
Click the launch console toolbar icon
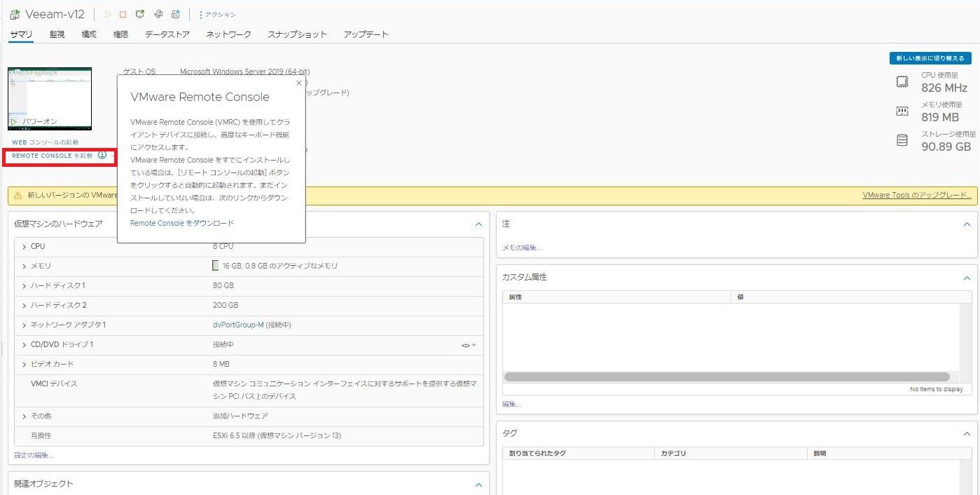140,14
